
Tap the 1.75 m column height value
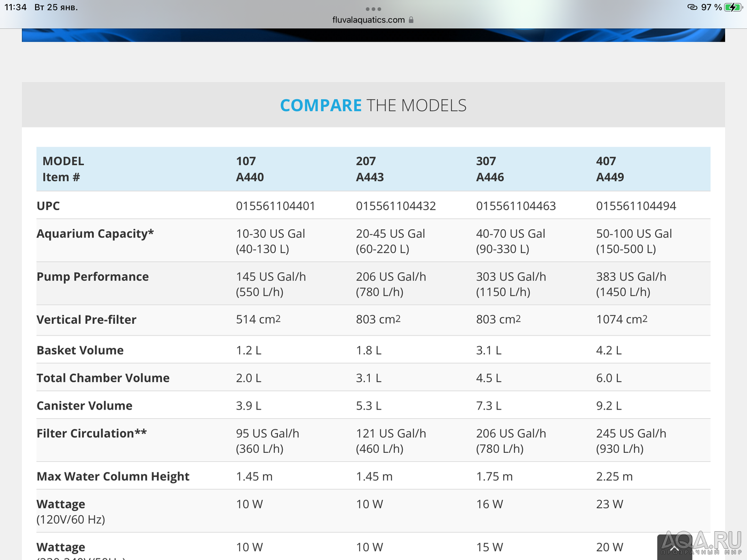click(494, 477)
